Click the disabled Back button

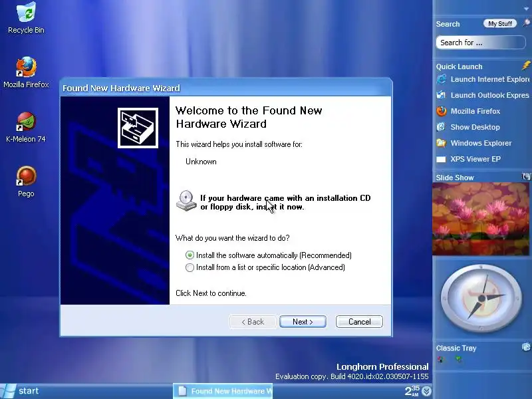[x=253, y=322]
